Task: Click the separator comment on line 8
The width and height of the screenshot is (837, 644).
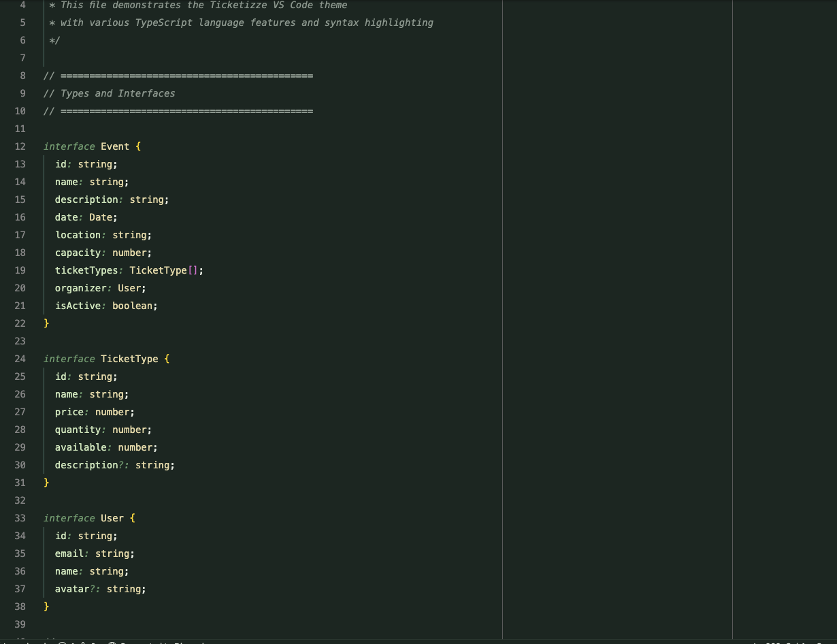Action: [178, 76]
